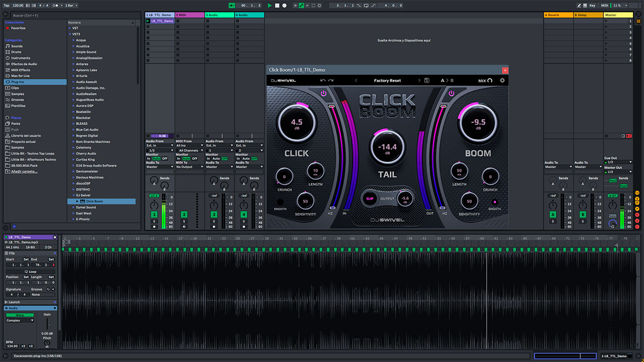Image resolution: width=644 pixels, height=362 pixels.
Task: Toggle the BOOM section power button
Action: [x=451, y=93]
